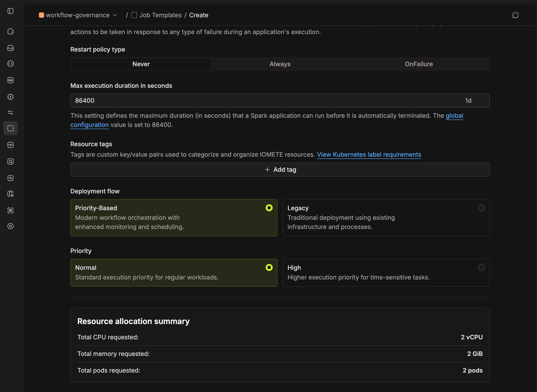Open the cube scan sidebar icon
537x392 pixels.
(x=10, y=210)
